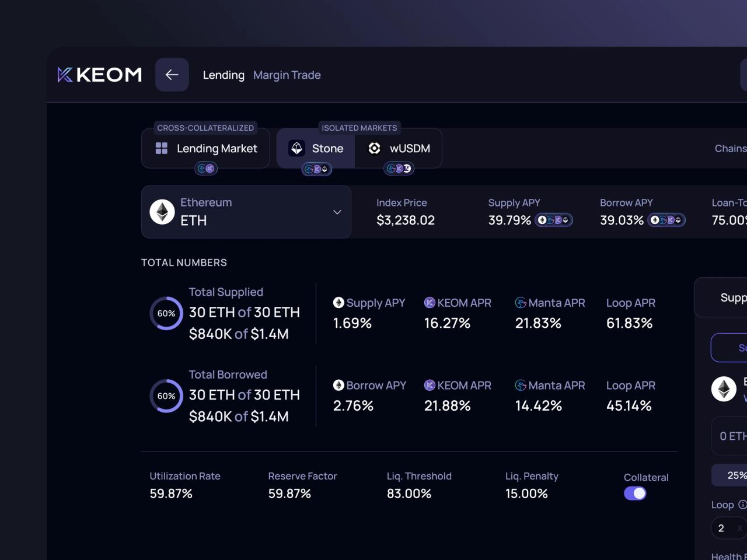
Task: Select the Lending Market tab
Action: [205, 148]
